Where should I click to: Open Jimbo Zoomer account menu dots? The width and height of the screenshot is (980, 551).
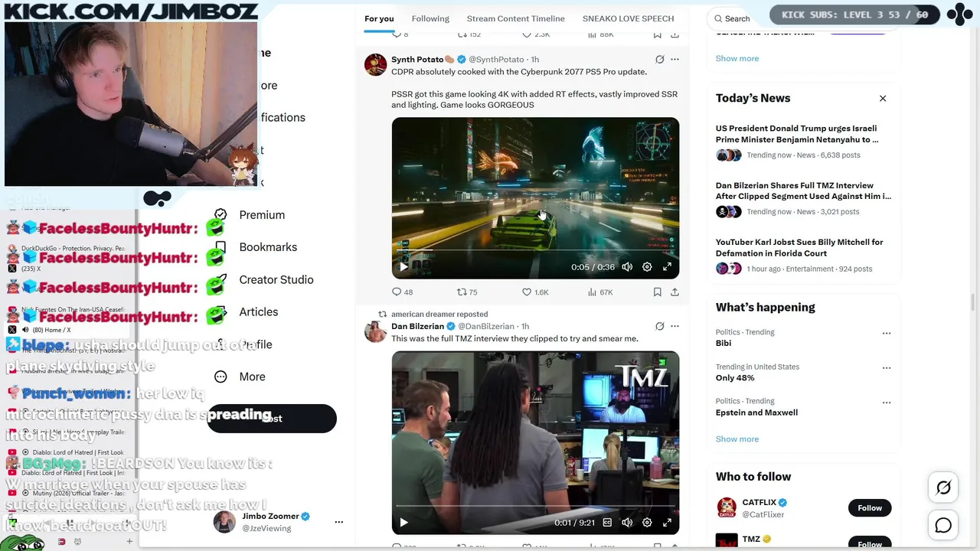[338, 522]
